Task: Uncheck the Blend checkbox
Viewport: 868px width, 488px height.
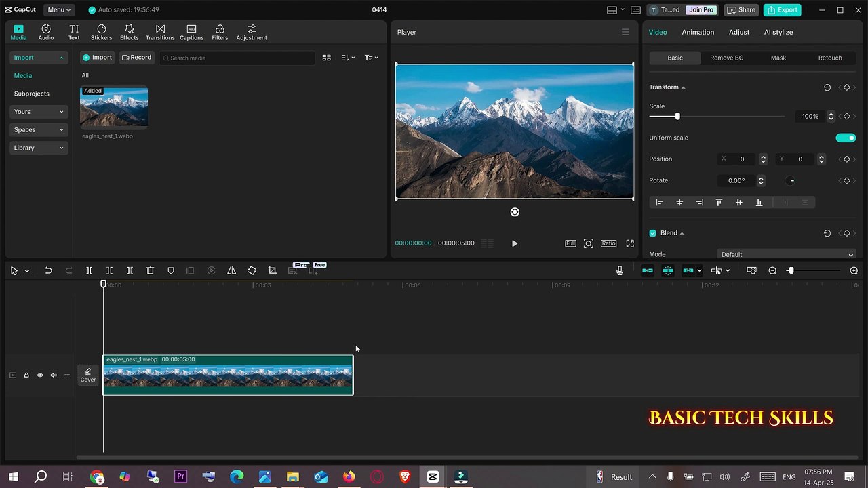Action: pos(653,233)
